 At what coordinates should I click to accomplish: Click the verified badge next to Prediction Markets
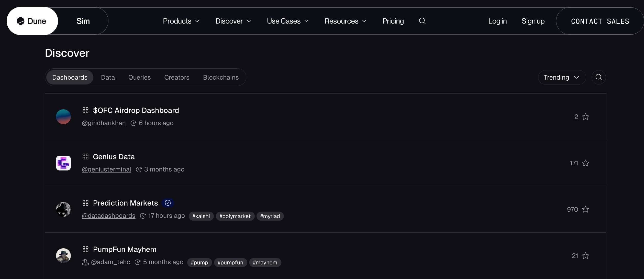point(168,203)
